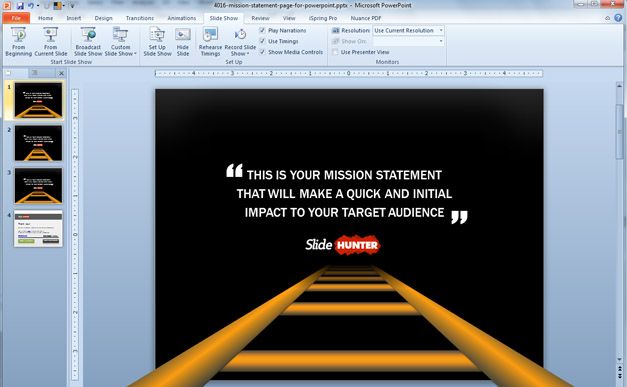Toggle the Use Timings checkbox

pos(262,41)
